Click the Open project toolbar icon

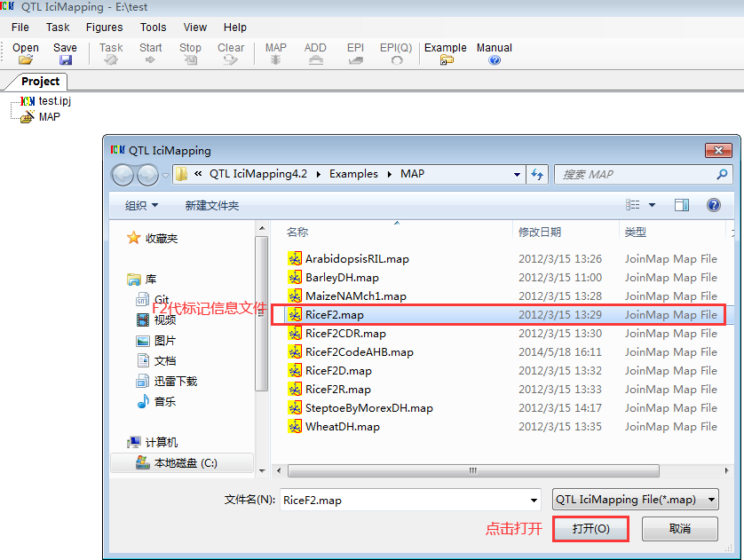tap(26, 53)
